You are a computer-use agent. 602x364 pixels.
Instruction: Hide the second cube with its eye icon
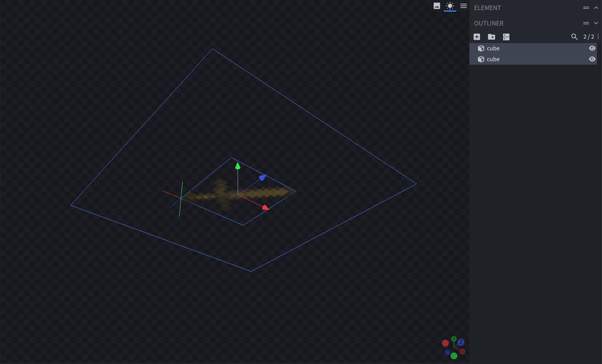click(x=592, y=59)
